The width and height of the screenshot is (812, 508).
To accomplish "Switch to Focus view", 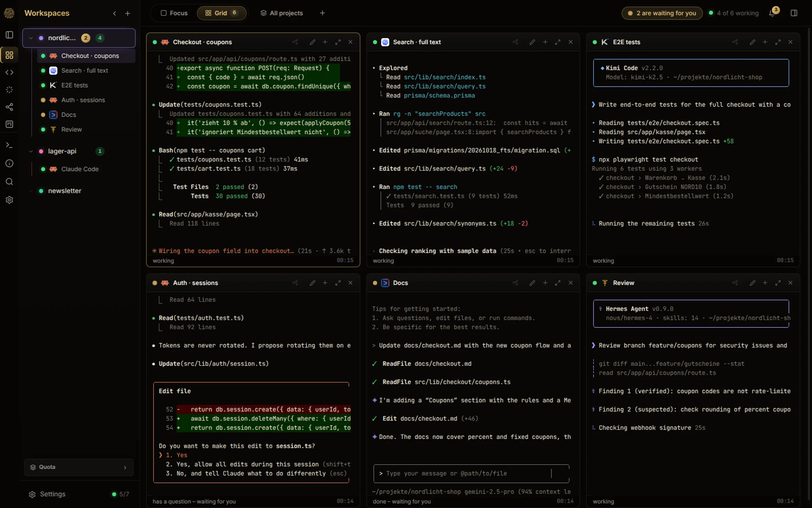I will coord(174,13).
